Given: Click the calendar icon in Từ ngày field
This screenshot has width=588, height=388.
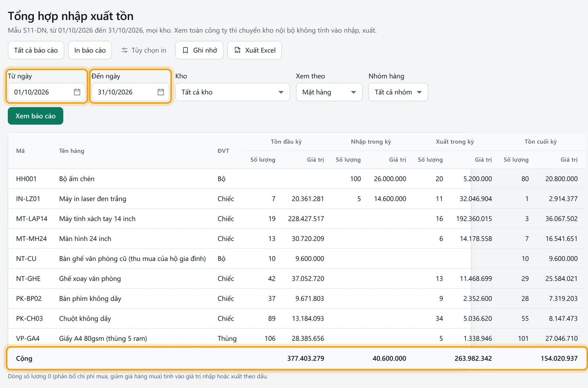Looking at the screenshot, I should click(x=77, y=92).
